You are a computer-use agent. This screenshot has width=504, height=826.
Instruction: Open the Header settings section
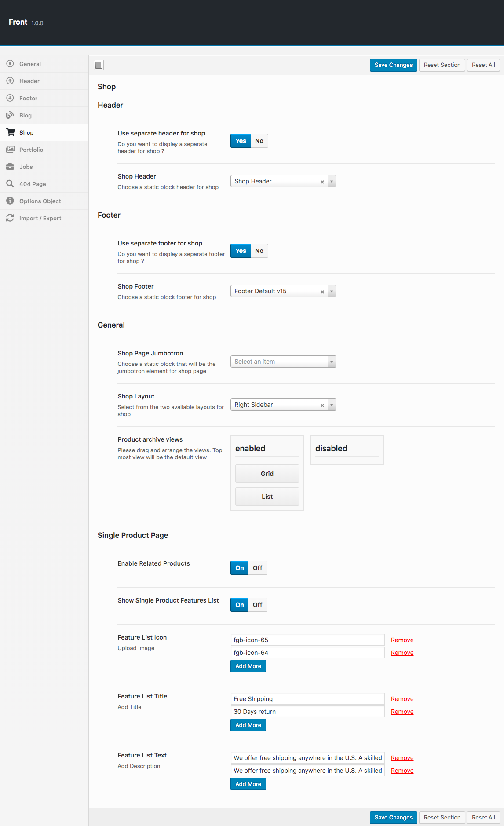(x=44, y=81)
